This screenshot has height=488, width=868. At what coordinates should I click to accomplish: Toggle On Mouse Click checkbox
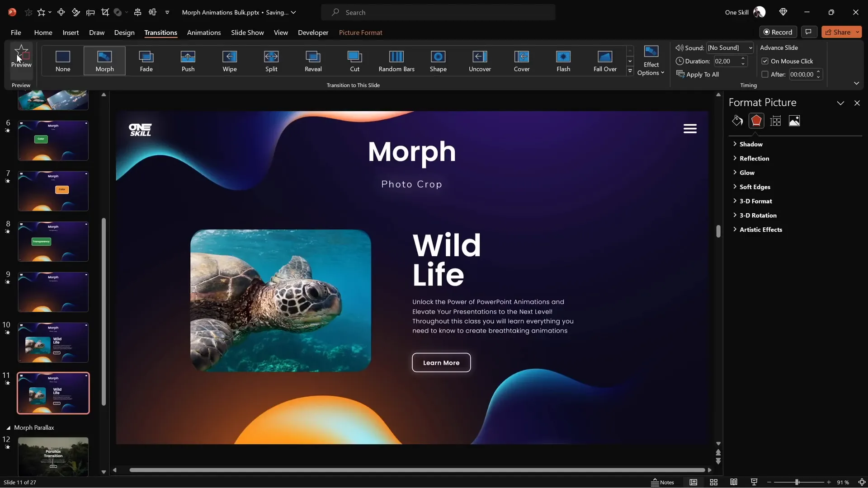pyautogui.click(x=765, y=61)
